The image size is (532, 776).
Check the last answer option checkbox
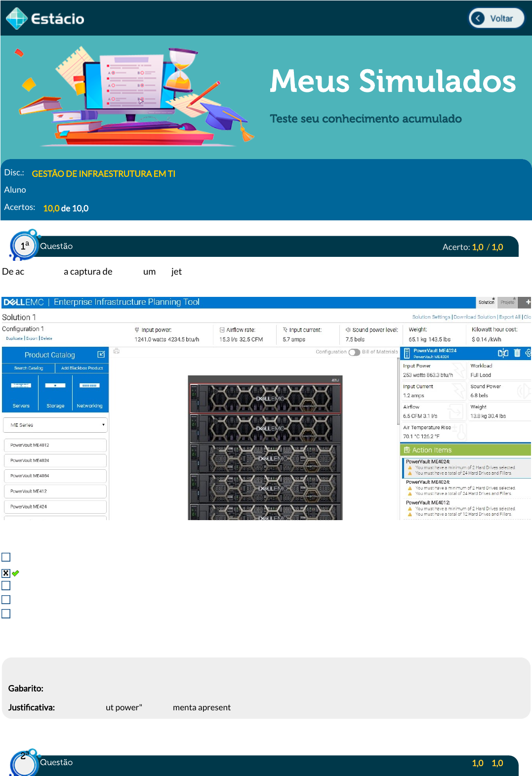[6, 613]
